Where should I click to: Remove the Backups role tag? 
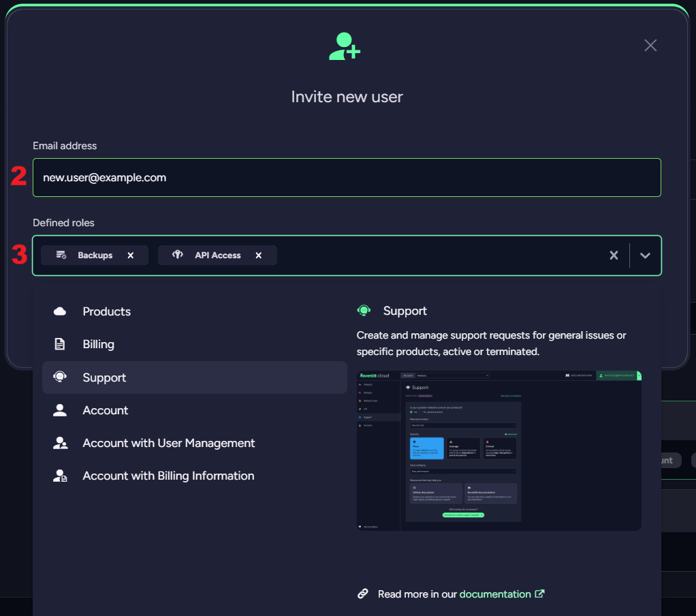(x=131, y=256)
